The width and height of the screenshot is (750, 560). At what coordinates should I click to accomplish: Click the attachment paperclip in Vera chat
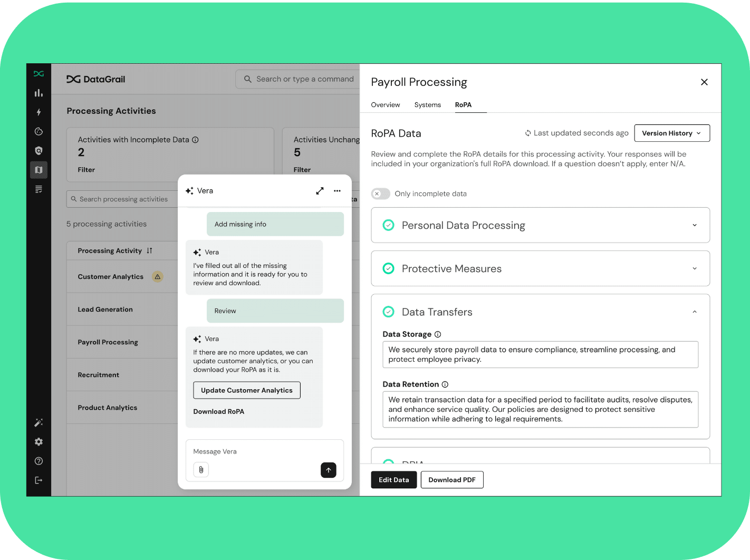click(201, 469)
